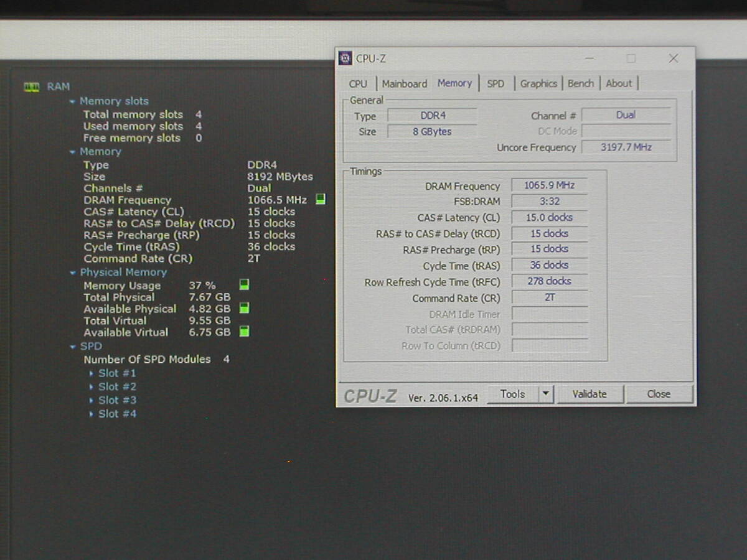Go to the SPD tab in CPU-Z
Viewport: 747px width, 560px height.
496,84
